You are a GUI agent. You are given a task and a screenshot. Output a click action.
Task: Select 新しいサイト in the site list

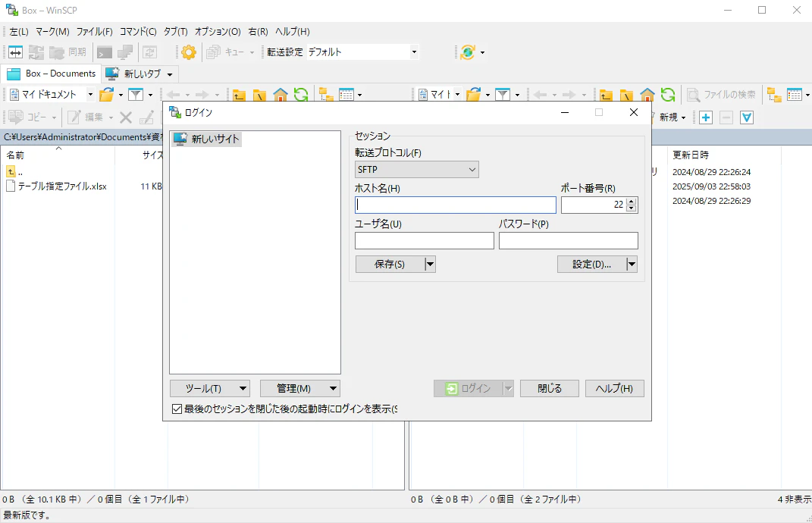click(x=207, y=139)
